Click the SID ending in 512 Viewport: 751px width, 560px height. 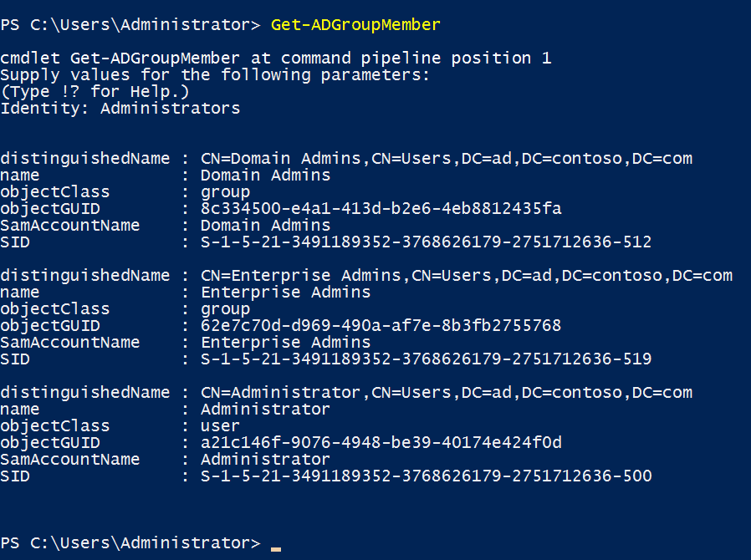[x=426, y=242]
